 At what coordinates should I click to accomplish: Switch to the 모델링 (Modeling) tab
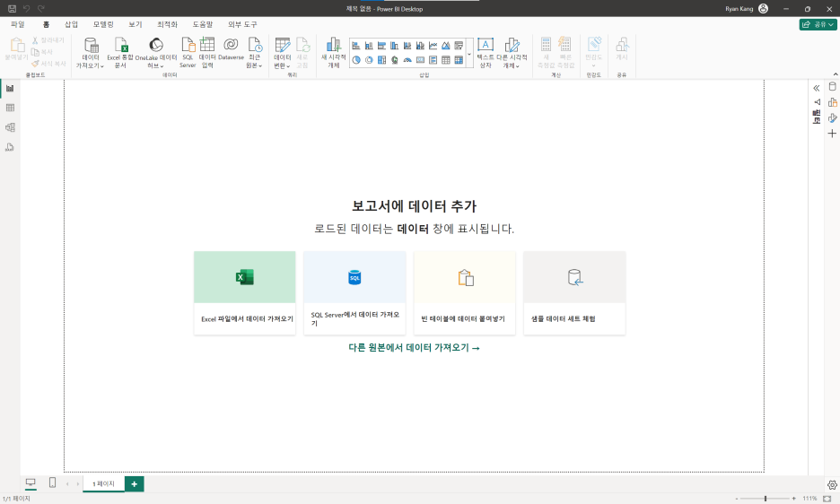103,24
